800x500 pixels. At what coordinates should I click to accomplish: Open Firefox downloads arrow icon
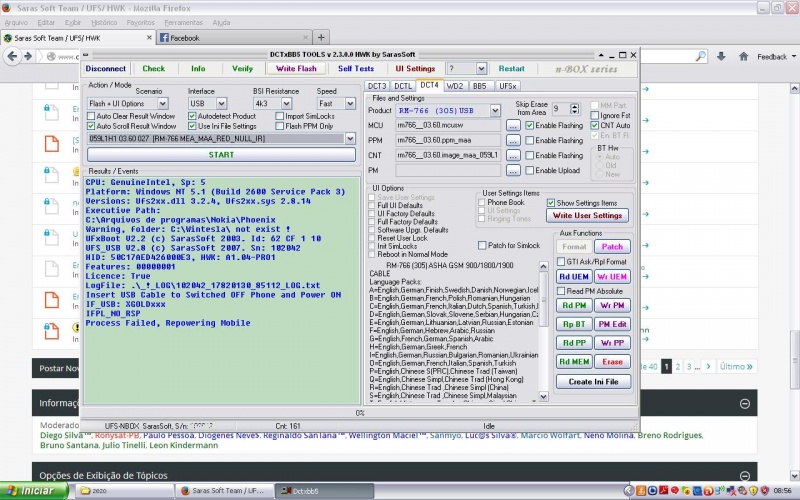(721, 56)
